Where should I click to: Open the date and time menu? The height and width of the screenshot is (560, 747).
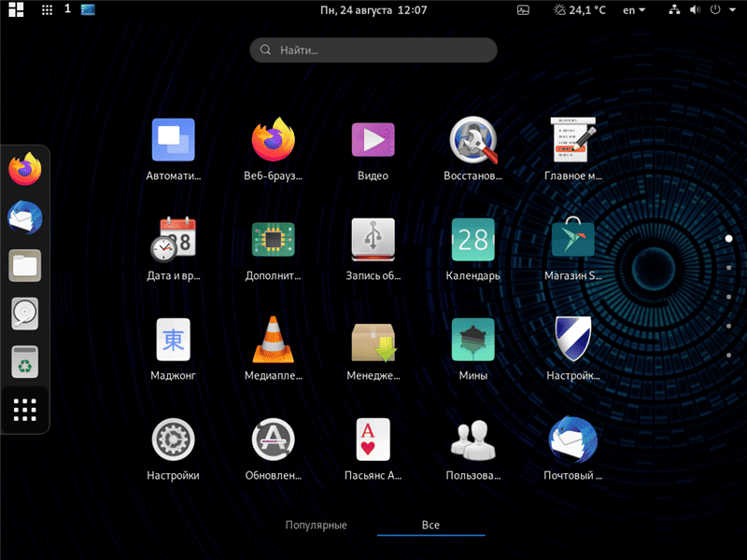pyautogui.click(x=373, y=10)
